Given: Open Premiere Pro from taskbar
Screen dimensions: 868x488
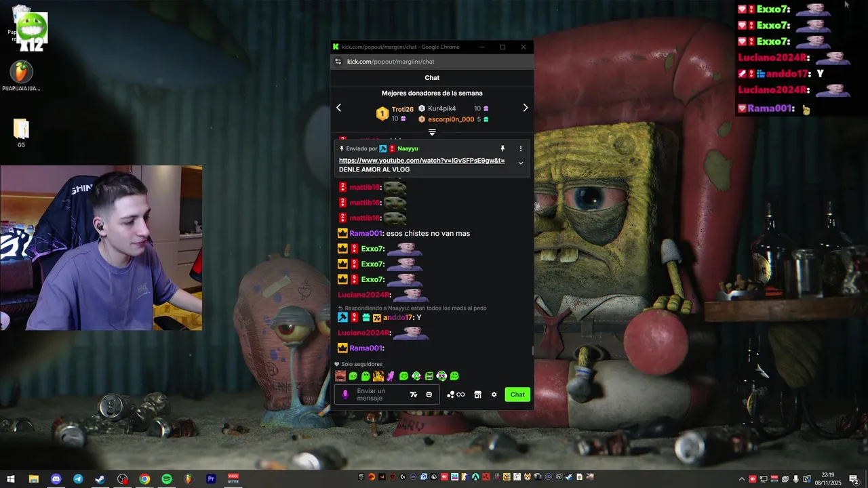Looking at the screenshot, I should pyautogui.click(x=211, y=479).
